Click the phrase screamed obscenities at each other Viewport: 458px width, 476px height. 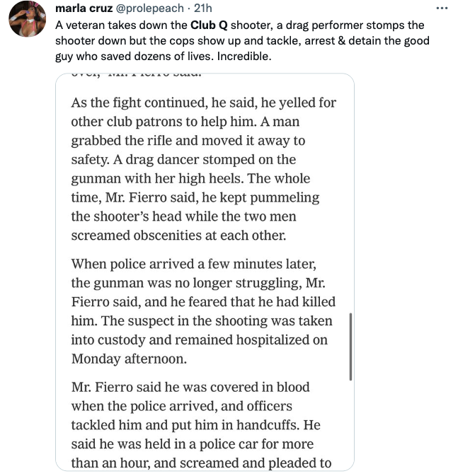[178, 236]
